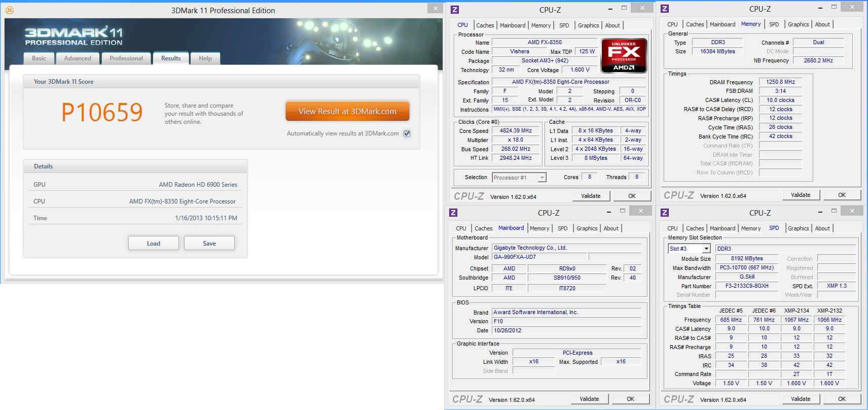
Task: Open About tab in the CPU-Z processor window
Action: click(612, 25)
